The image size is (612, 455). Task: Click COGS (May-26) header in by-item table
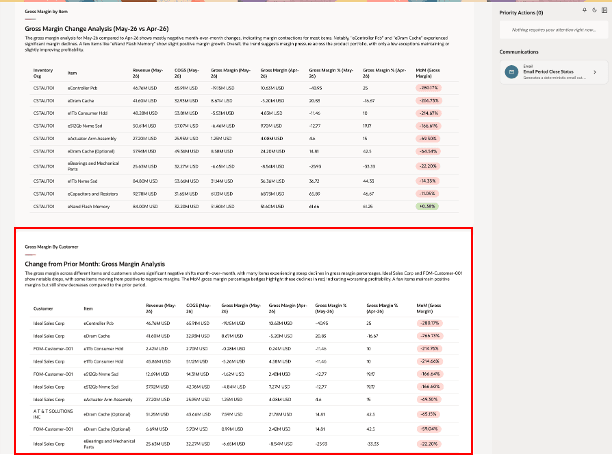click(187, 73)
